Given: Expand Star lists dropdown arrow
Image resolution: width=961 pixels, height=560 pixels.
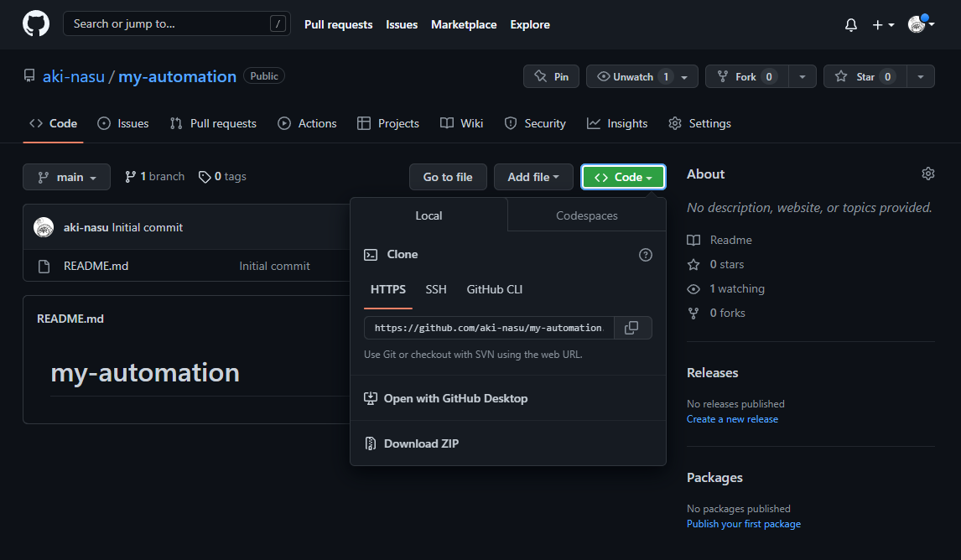Looking at the screenshot, I should click(921, 76).
